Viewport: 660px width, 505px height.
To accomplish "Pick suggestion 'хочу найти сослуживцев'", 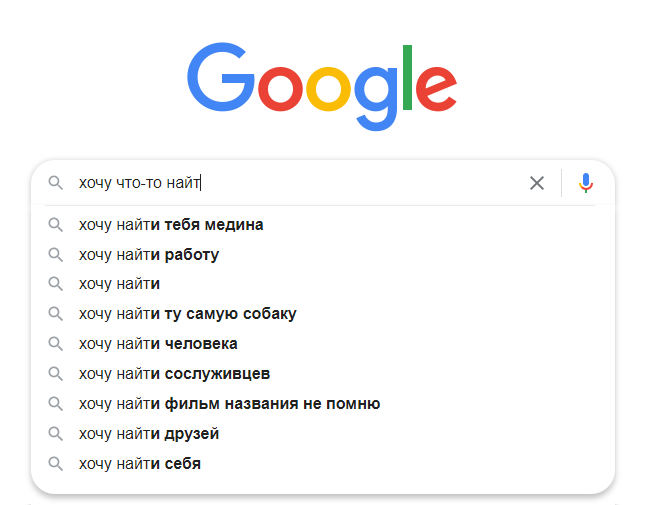I will [x=322, y=374].
